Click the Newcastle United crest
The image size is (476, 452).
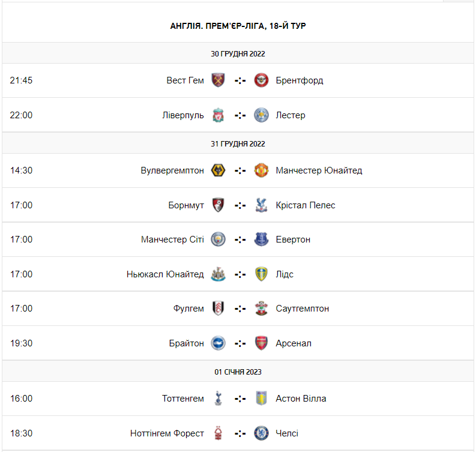[x=218, y=274]
